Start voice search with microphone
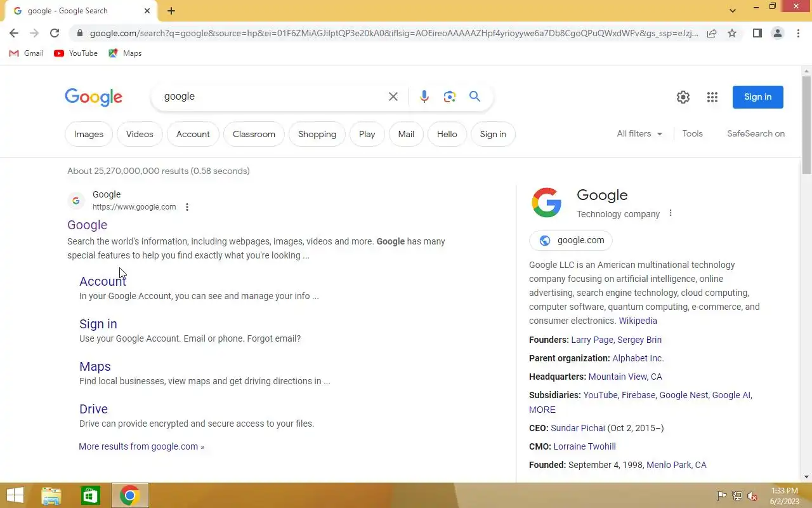This screenshot has height=508, width=812. [424, 97]
